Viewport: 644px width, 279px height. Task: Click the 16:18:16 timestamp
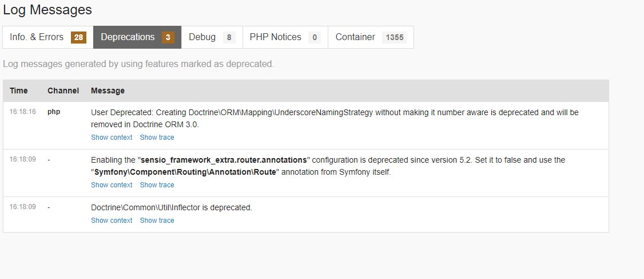click(23, 112)
